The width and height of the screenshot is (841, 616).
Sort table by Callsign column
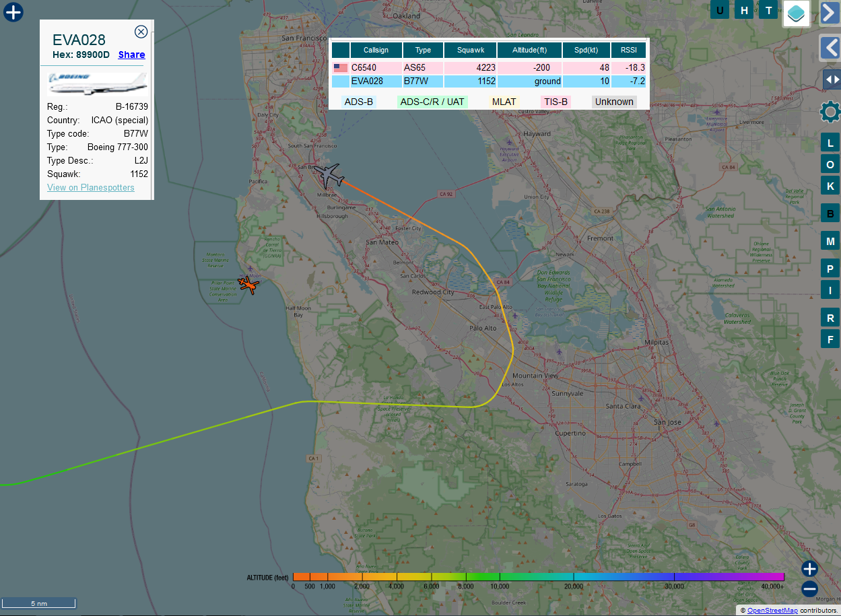(376, 50)
